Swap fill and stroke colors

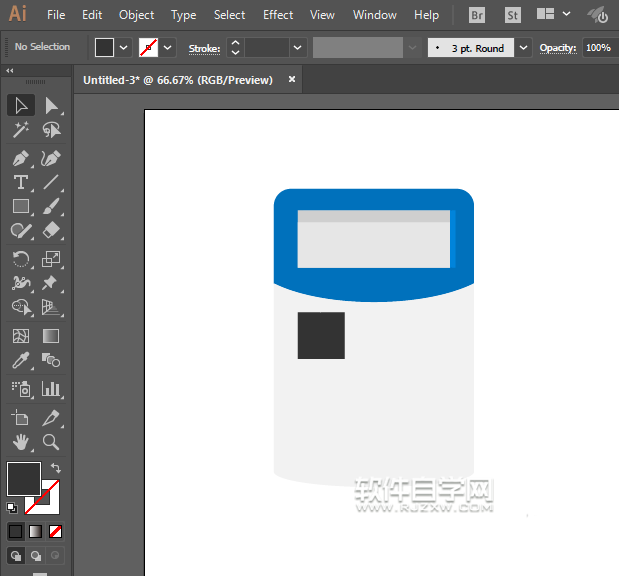(56, 467)
